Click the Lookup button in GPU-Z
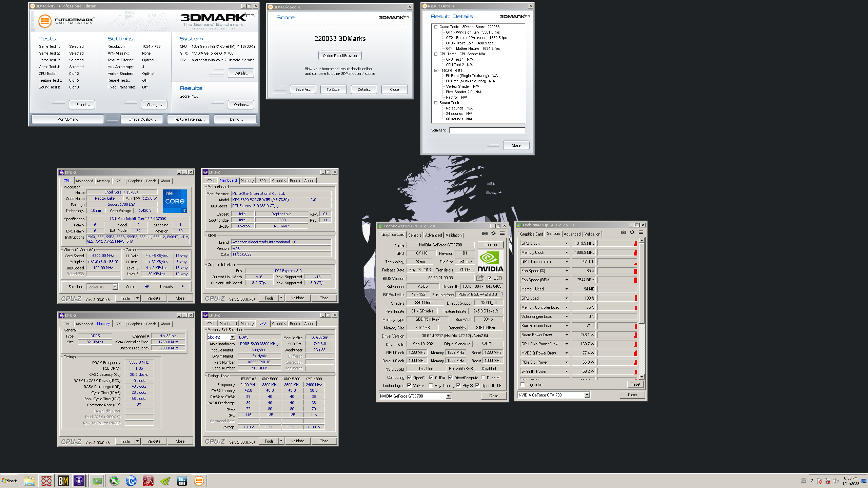The width and height of the screenshot is (868, 488). (x=490, y=245)
